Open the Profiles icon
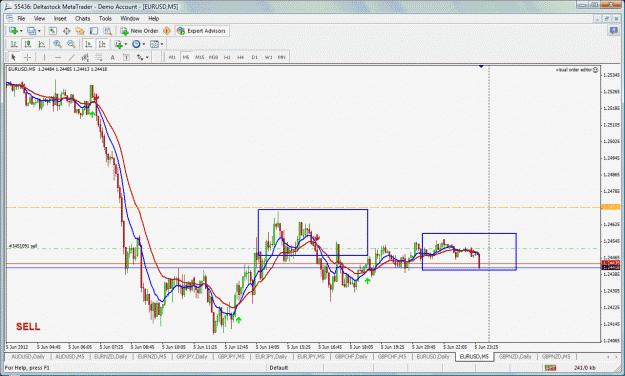 pyautogui.click(x=31, y=31)
